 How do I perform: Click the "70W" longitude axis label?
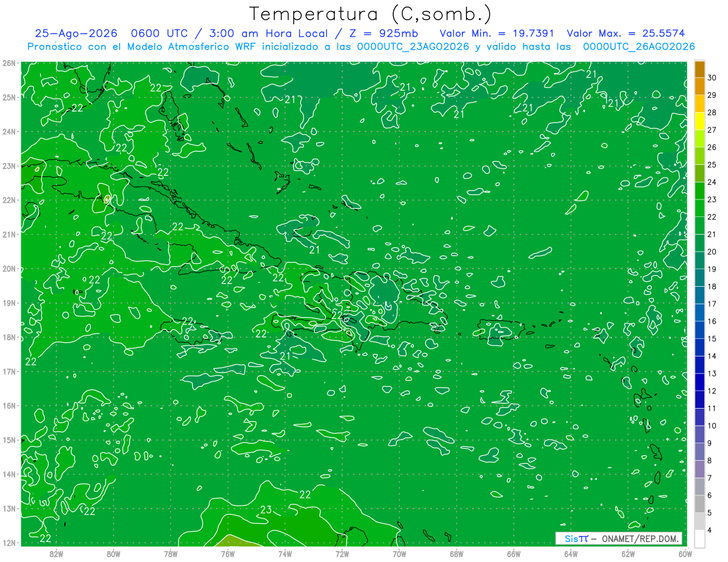(399, 553)
